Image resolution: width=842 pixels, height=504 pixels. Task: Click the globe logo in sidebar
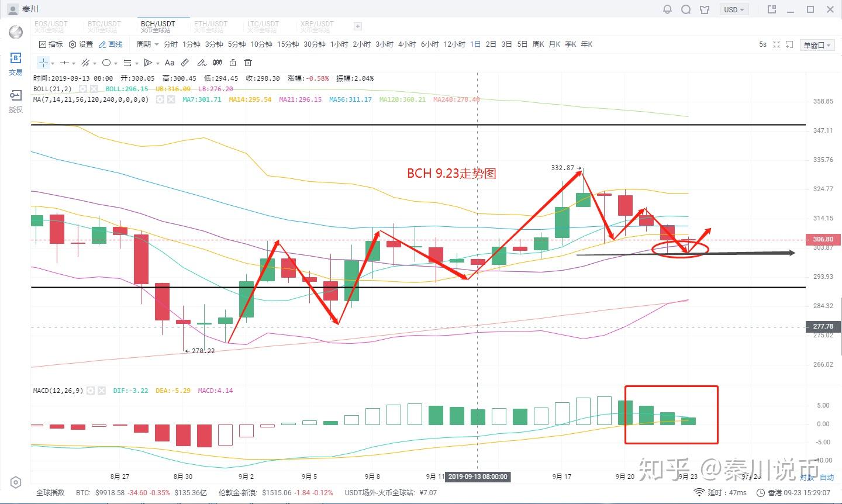[16, 32]
